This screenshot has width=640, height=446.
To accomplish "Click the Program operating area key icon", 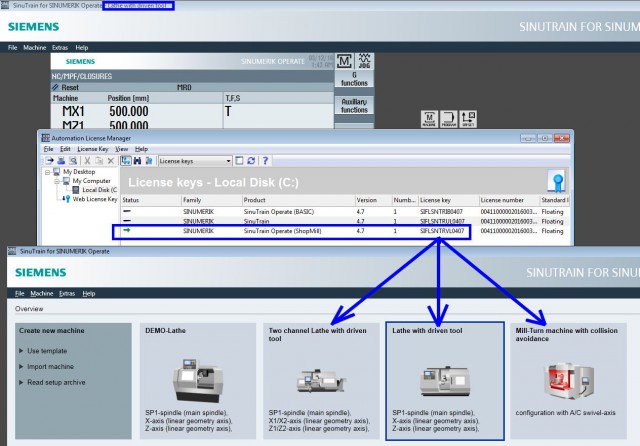I will tap(449, 119).
